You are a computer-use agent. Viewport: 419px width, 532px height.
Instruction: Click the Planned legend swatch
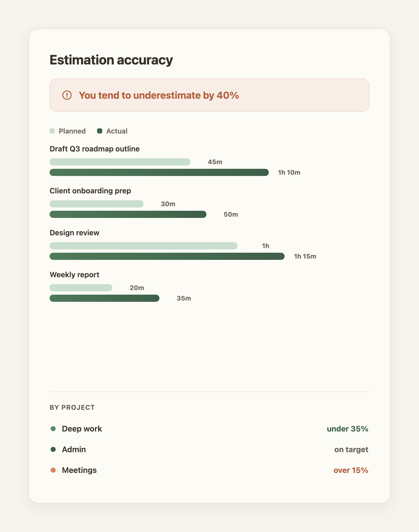point(52,131)
